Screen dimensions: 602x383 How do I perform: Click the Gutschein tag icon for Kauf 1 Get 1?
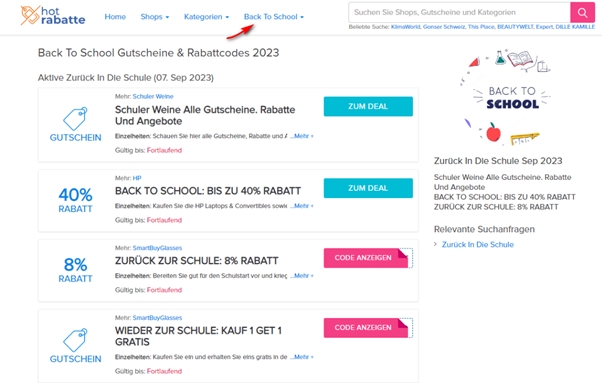75,340
